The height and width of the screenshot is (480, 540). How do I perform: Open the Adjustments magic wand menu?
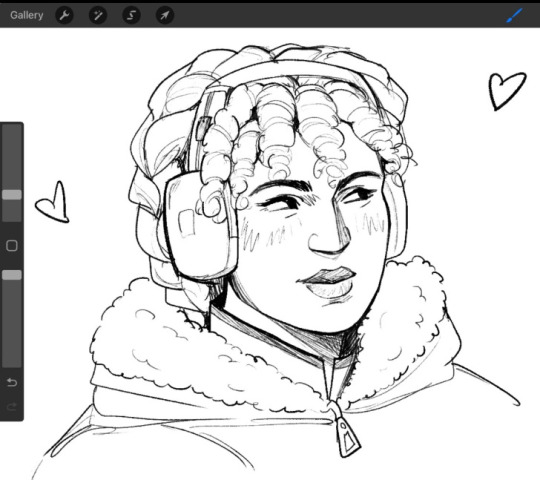pos(98,15)
